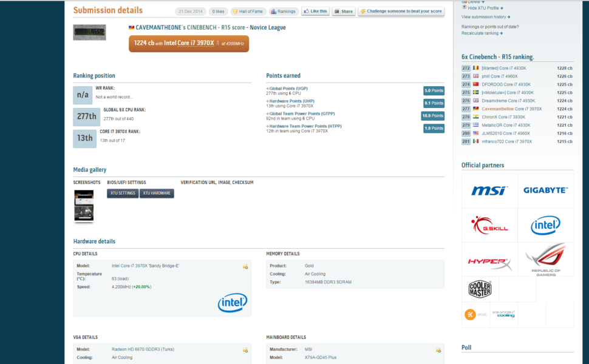This screenshot has height=364, width=589.
Task: Open the XTU SETTINGS tab
Action: click(123, 194)
